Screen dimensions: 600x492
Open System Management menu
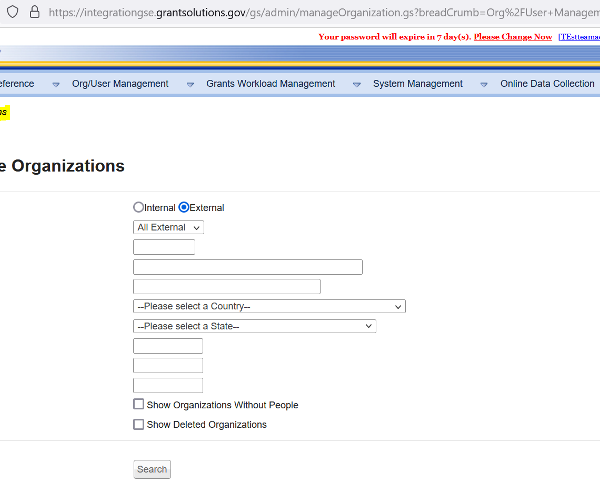[417, 84]
